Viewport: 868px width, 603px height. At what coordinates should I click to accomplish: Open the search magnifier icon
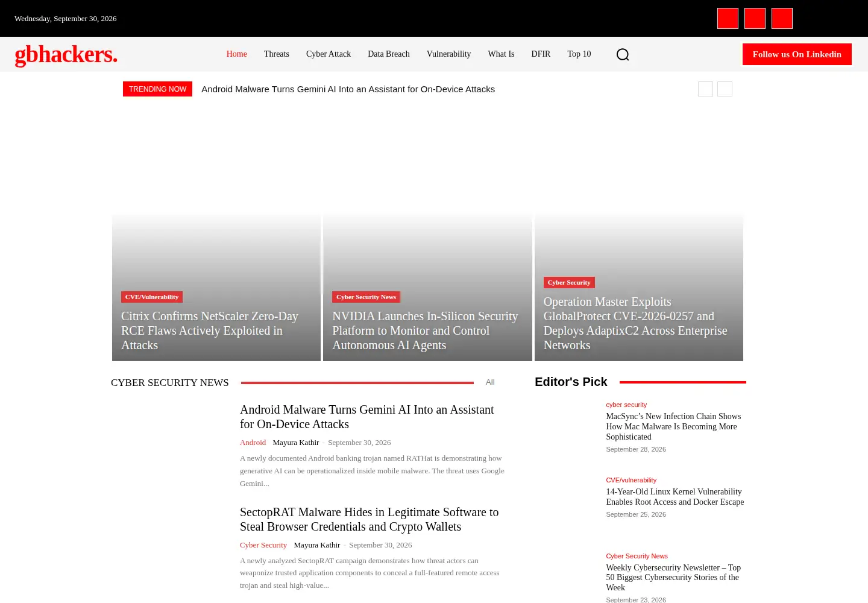pos(623,54)
